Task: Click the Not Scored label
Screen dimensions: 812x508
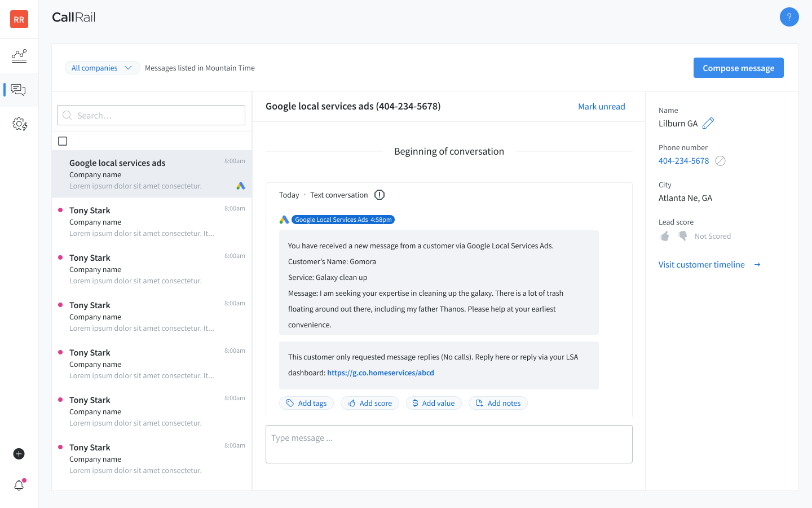Action: coord(713,236)
